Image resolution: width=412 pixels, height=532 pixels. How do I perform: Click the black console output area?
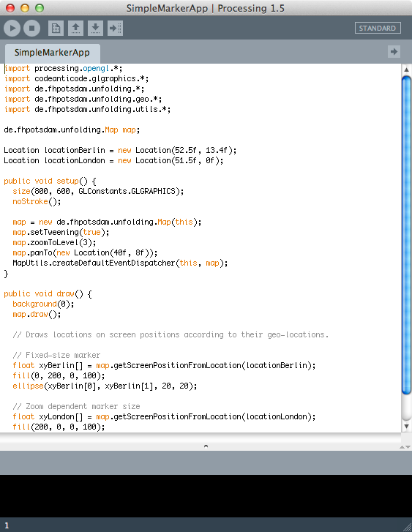click(x=206, y=496)
